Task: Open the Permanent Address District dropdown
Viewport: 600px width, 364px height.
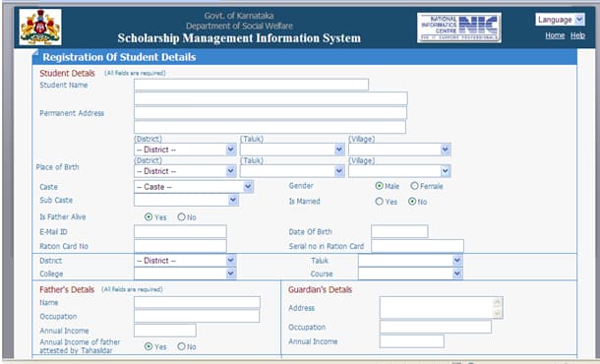Action: point(185,150)
